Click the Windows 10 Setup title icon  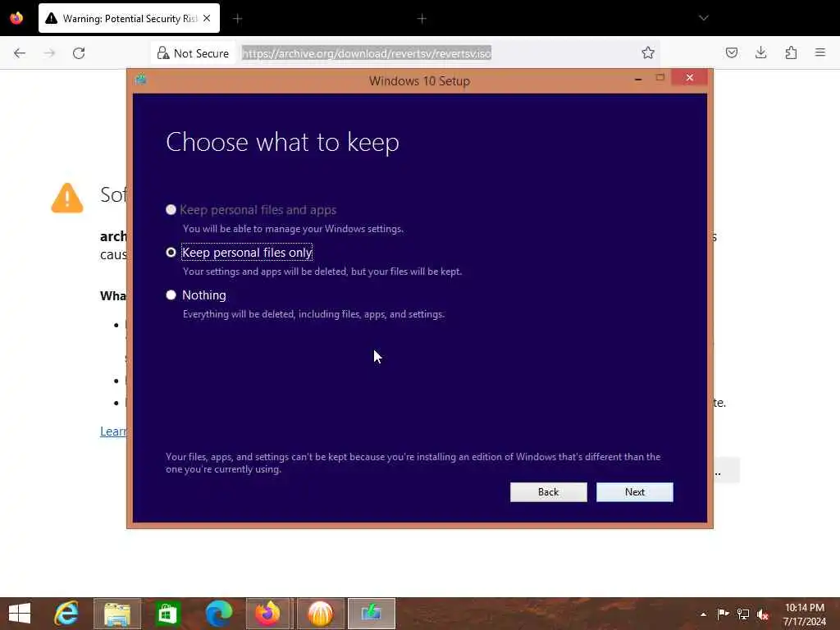(141, 80)
